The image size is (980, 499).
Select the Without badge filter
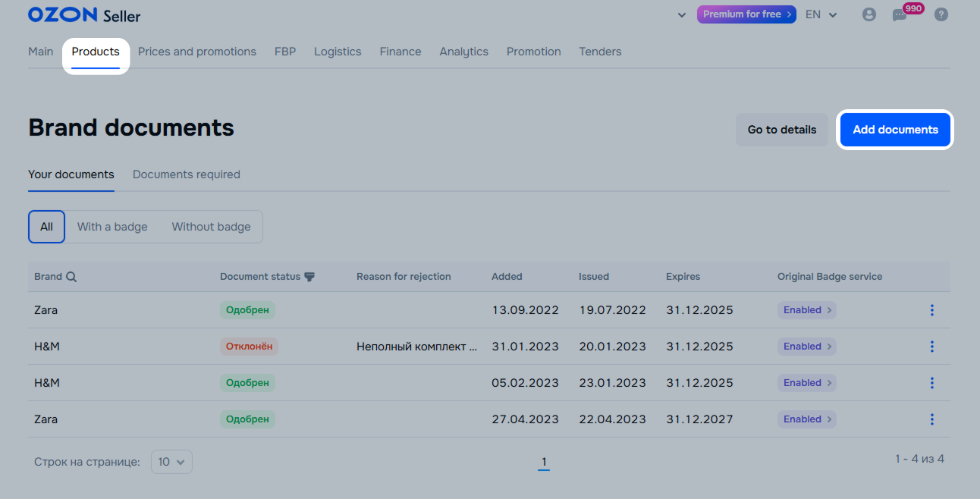pos(211,227)
